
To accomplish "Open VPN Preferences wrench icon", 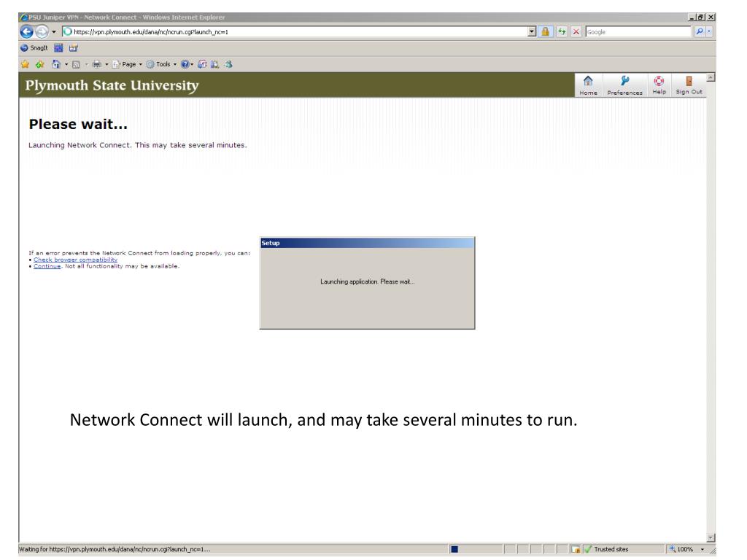I will pyautogui.click(x=624, y=85).
